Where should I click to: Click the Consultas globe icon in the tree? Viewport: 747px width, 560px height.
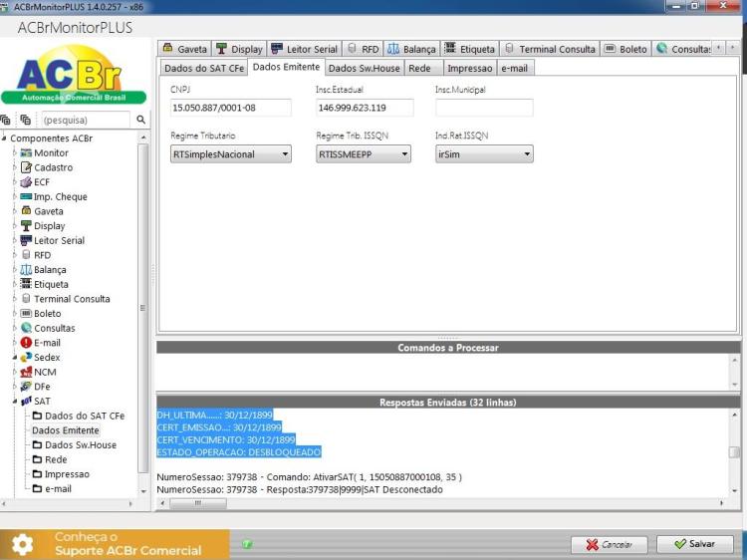(x=26, y=328)
